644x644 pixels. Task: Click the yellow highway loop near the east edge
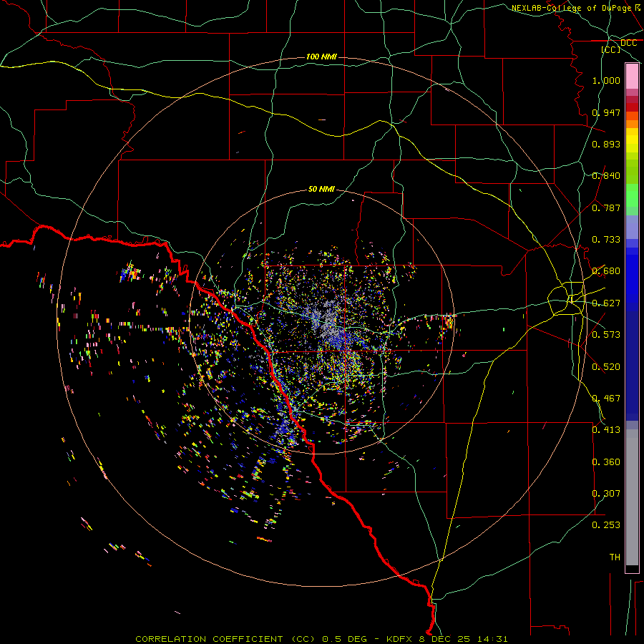coord(567,298)
